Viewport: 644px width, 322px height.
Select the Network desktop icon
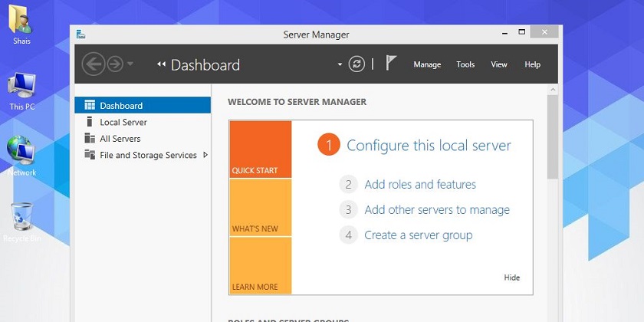[21, 150]
